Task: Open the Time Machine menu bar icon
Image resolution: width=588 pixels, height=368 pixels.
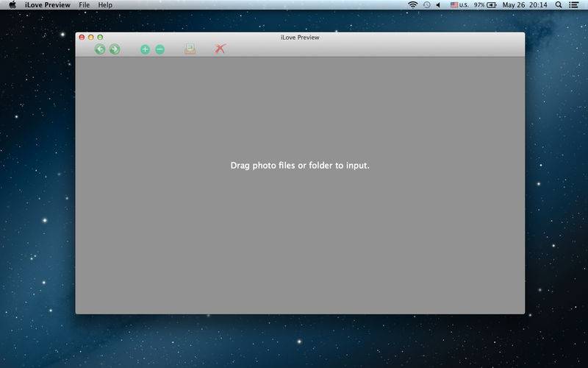Action: tap(427, 5)
